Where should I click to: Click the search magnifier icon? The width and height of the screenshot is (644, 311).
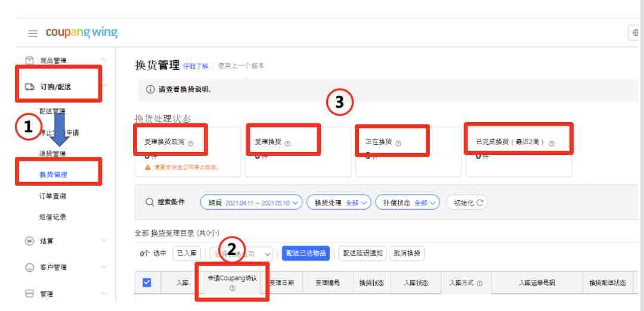point(150,203)
